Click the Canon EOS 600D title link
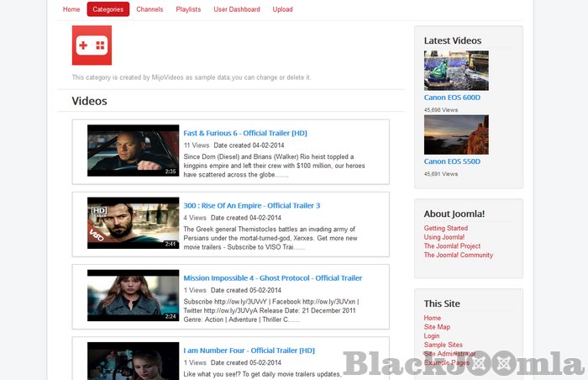Image resolution: width=588 pixels, height=380 pixels. [x=452, y=98]
